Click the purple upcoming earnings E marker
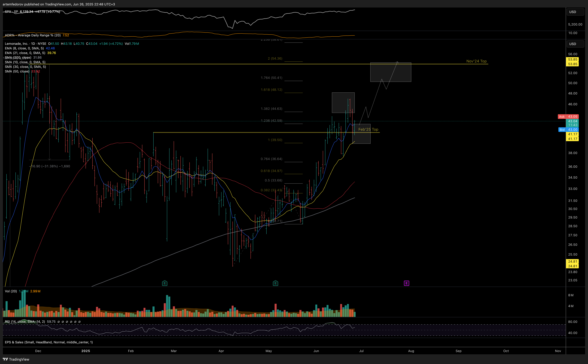Image resolution: width=588 pixels, height=364 pixels. [406, 283]
